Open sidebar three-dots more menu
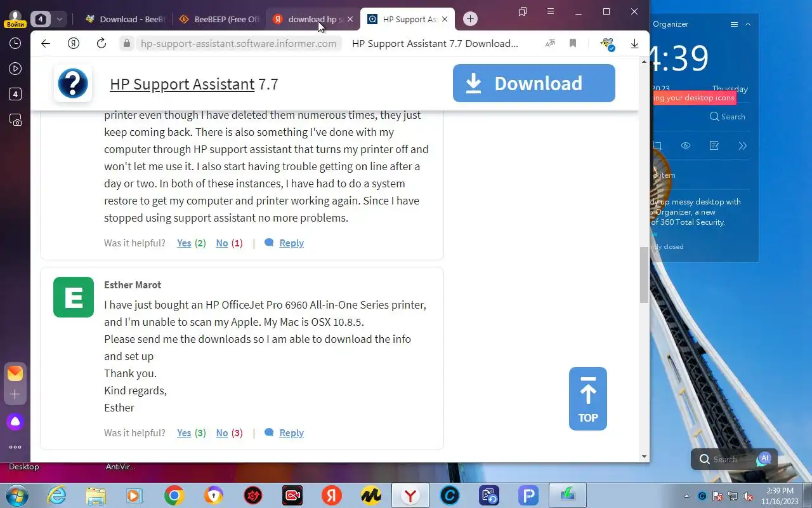 click(15, 447)
